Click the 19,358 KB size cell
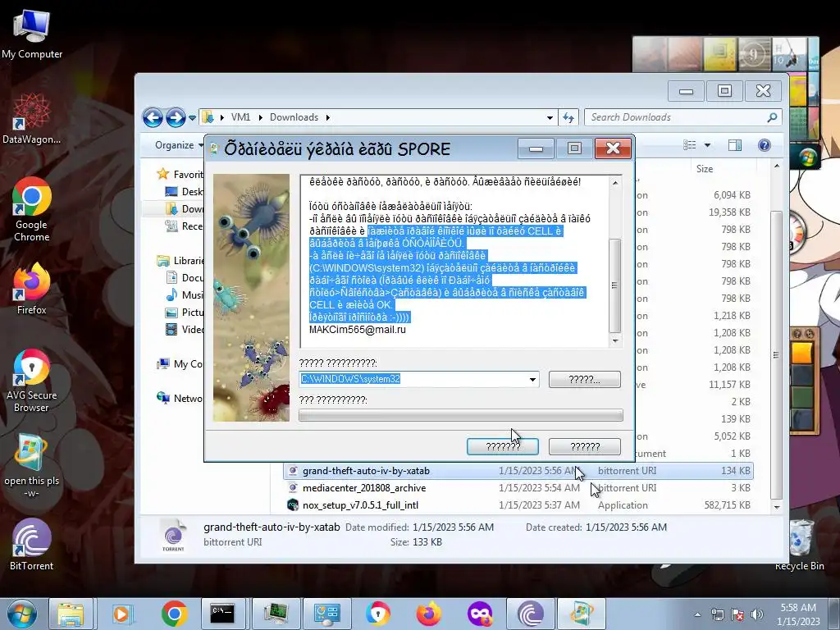Screen dimensions: 840x630 (729, 212)
